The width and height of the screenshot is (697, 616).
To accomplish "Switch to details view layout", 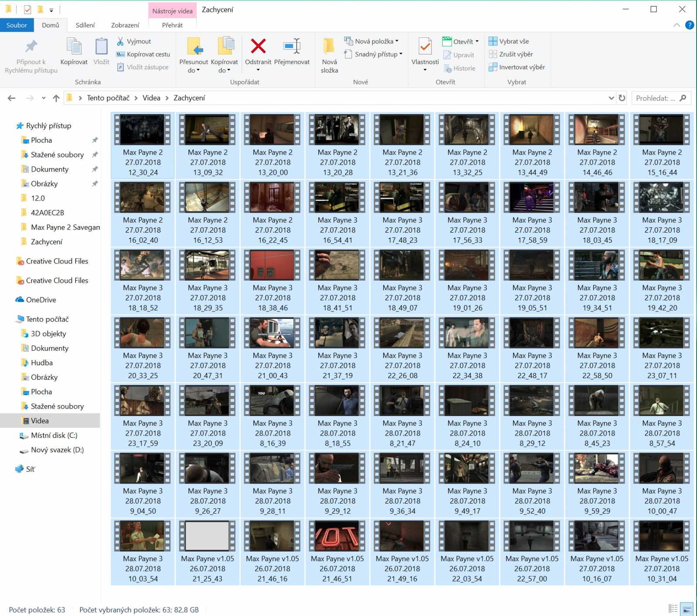I will (673, 609).
